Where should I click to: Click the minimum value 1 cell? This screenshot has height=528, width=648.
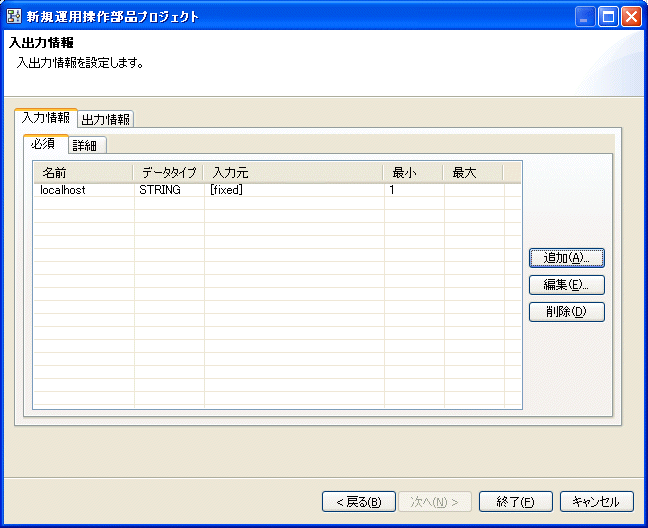click(x=415, y=190)
